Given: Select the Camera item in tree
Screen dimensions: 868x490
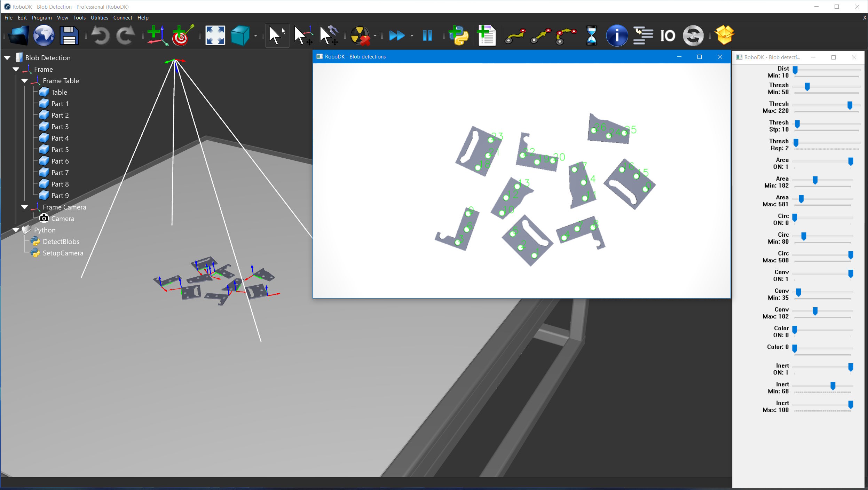Looking at the screenshot, I should (62, 219).
